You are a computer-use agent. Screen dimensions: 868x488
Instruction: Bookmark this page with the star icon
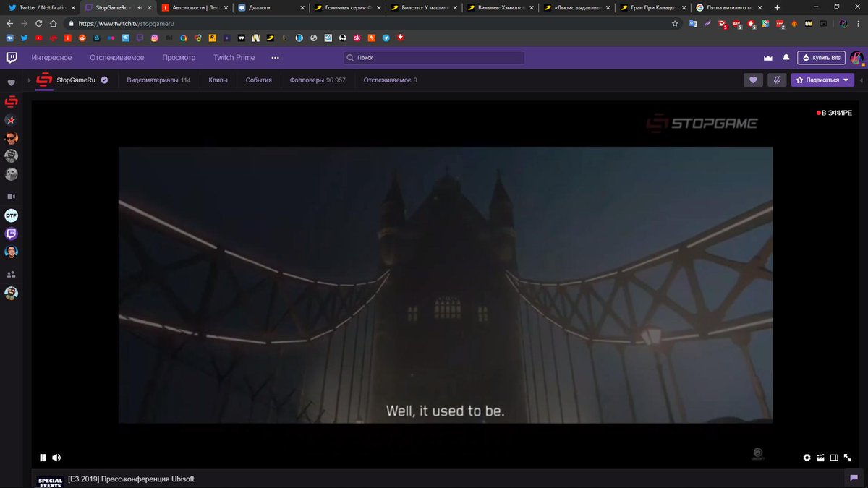coord(675,23)
